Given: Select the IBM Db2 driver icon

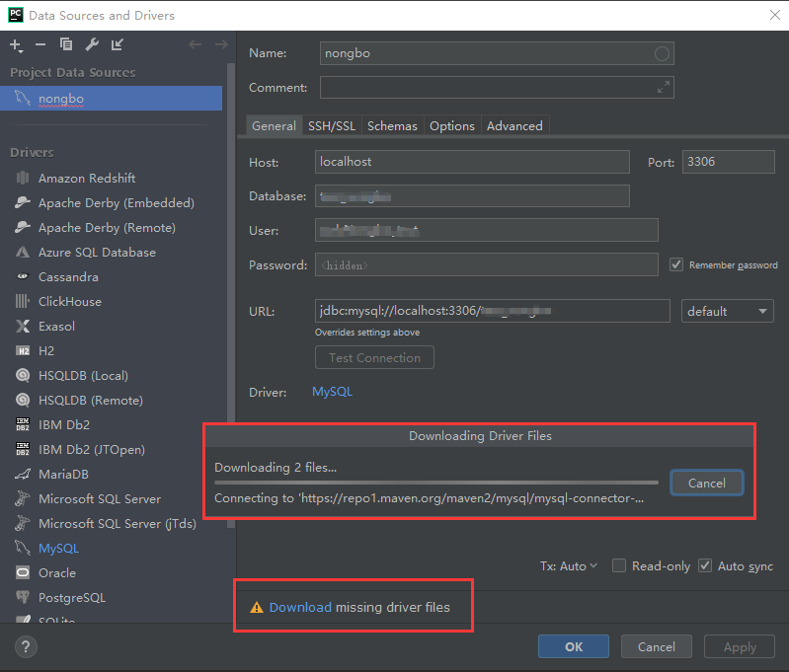Looking at the screenshot, I should pyautogui.click(x=22, y=424).
